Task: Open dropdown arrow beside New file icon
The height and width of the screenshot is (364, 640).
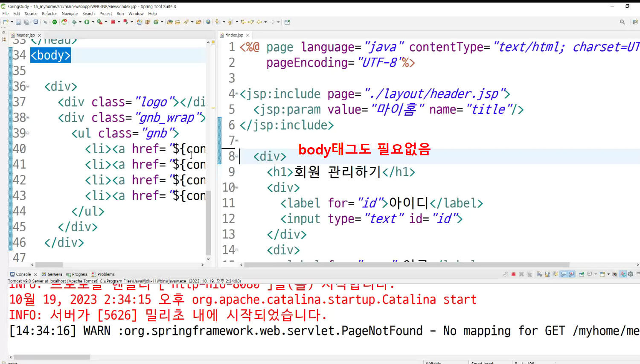Action: (x=12, y=22)
